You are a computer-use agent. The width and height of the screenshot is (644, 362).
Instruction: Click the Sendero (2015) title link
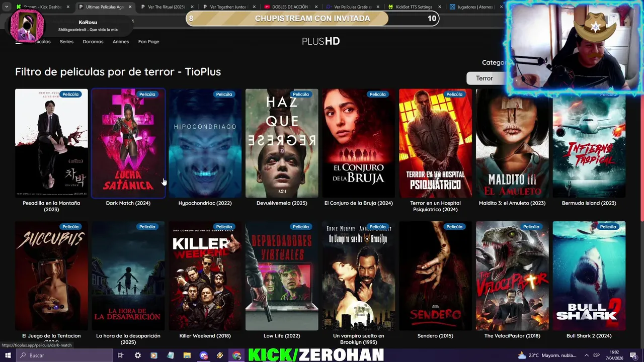tap(436, 336)
